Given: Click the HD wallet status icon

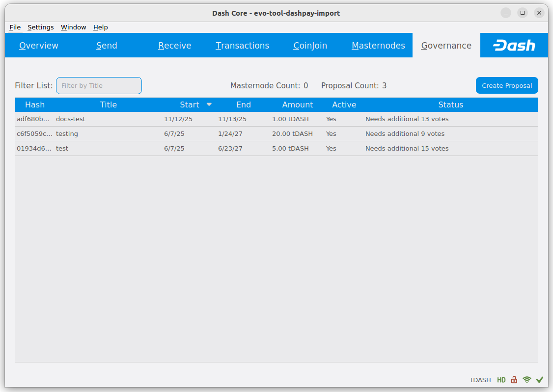Looking at the screenshot, I should point(501,380).
